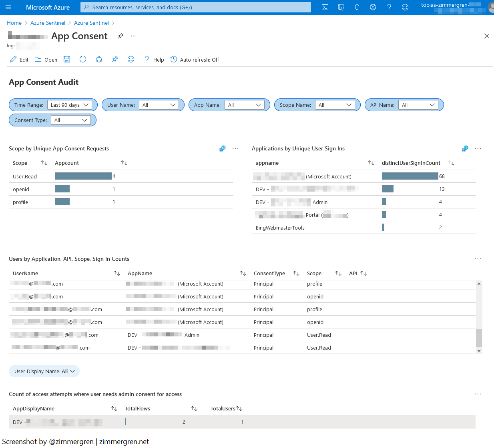The height and width of the screenshot is (448, 494).
Task: Open the query behind Scope by Unique App Consent Requests in Logs
Action: [x=222, y=148]
